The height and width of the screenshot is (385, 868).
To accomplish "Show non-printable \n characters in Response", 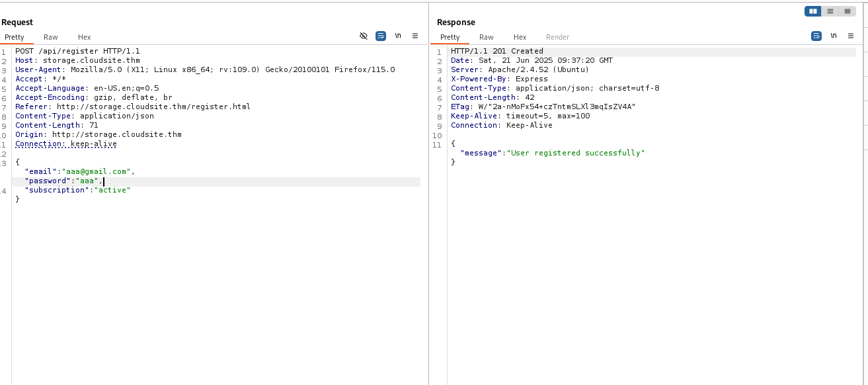I will [834, 36].
